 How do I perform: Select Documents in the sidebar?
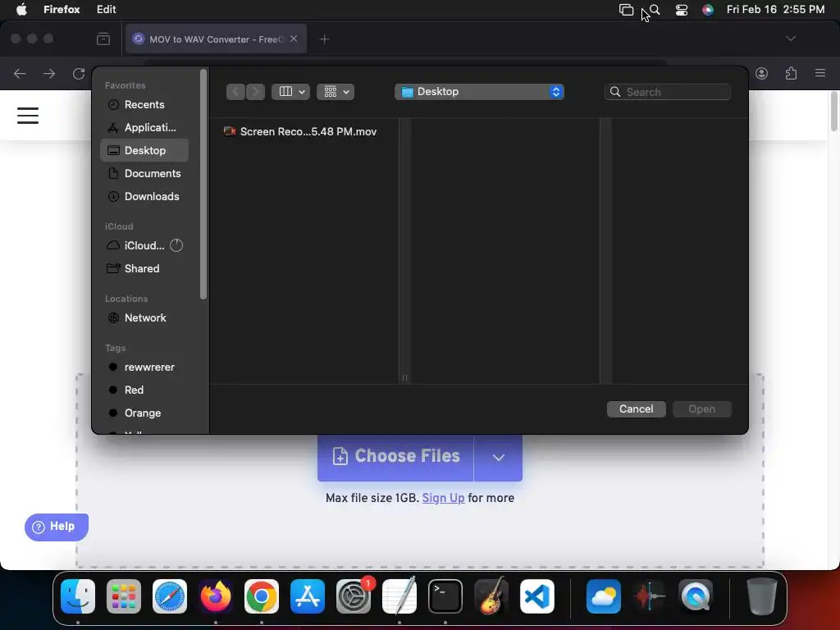point(144,174)
